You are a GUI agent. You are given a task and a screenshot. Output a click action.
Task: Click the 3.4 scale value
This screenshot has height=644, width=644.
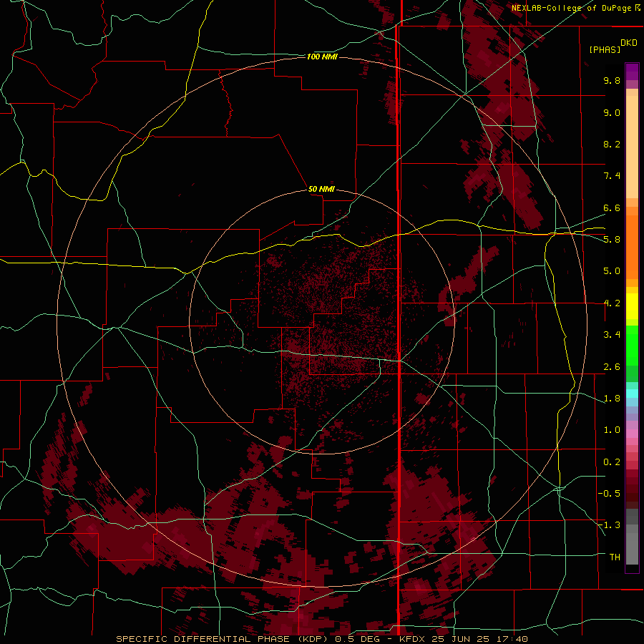pyautogui.click(x=612, y=335)
